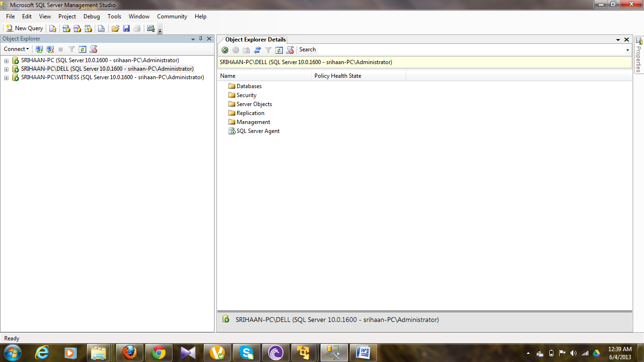644x362 pixels.
Task: Save the current file with the Save icon
Action: [x=126, y=28]
